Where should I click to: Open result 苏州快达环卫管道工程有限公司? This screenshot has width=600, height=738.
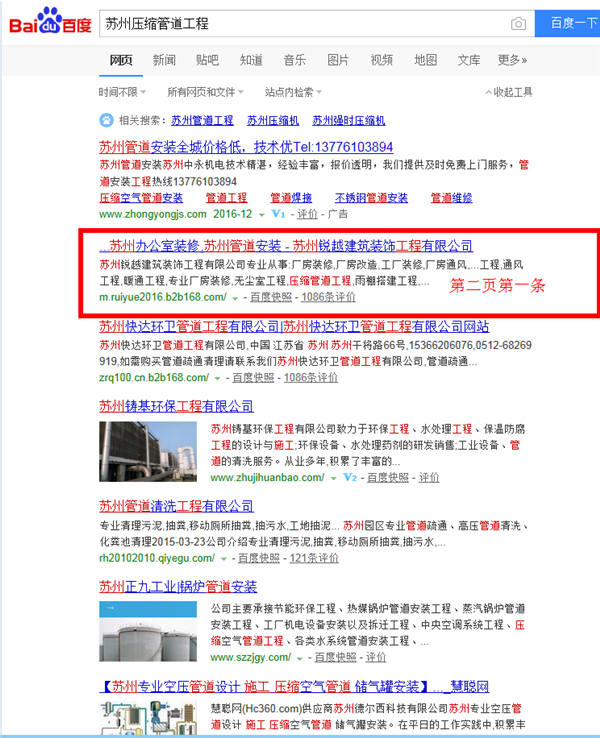294,327
